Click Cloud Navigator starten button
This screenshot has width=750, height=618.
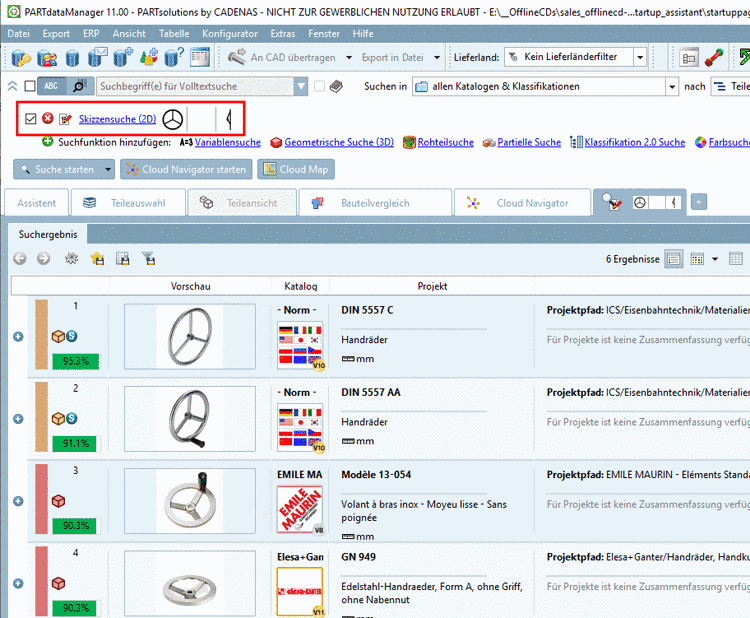[186, 169]
